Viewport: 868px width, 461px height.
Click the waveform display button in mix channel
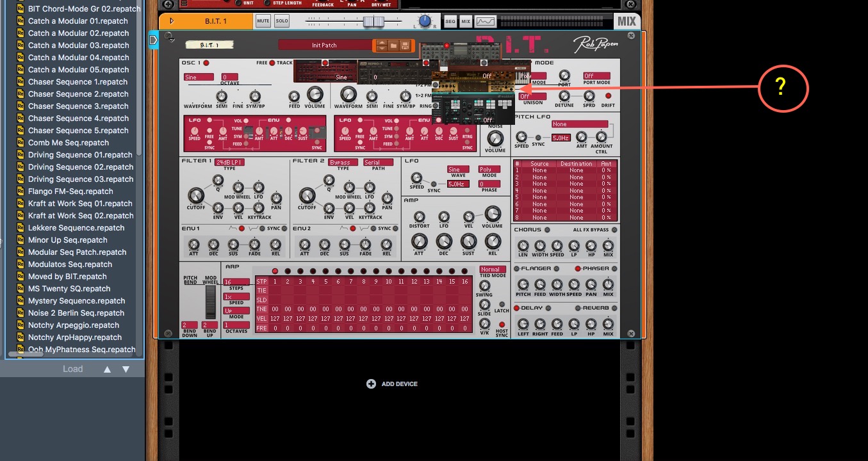pyautogui.click(x=485, y=21)
